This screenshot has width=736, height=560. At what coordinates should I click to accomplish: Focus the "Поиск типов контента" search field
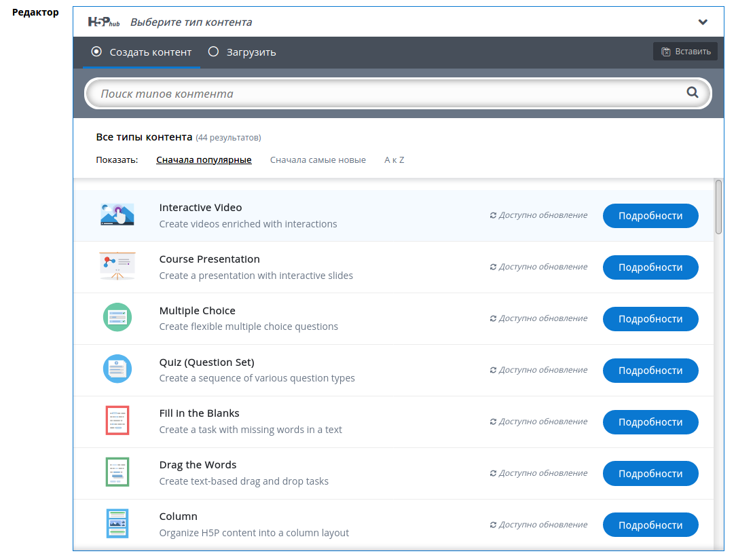pos(387,94)
